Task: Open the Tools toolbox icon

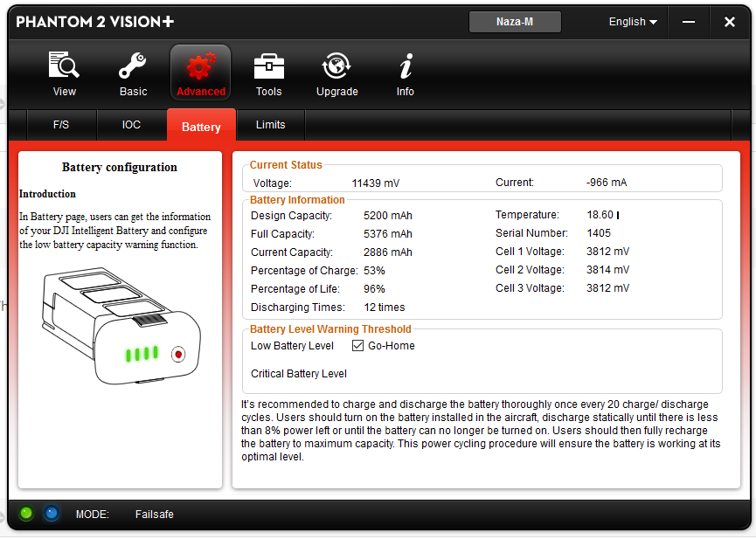Action: point(268,66)
